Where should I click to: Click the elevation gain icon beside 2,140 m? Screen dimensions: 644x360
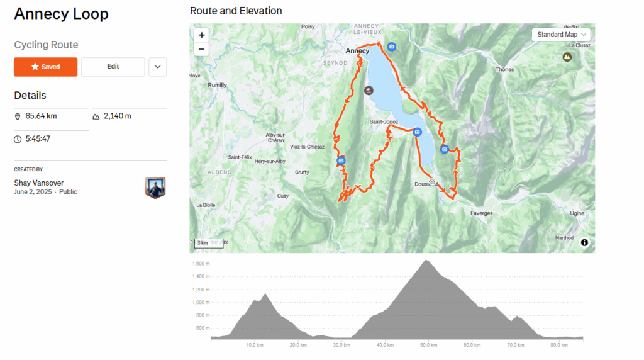(96, 116)
